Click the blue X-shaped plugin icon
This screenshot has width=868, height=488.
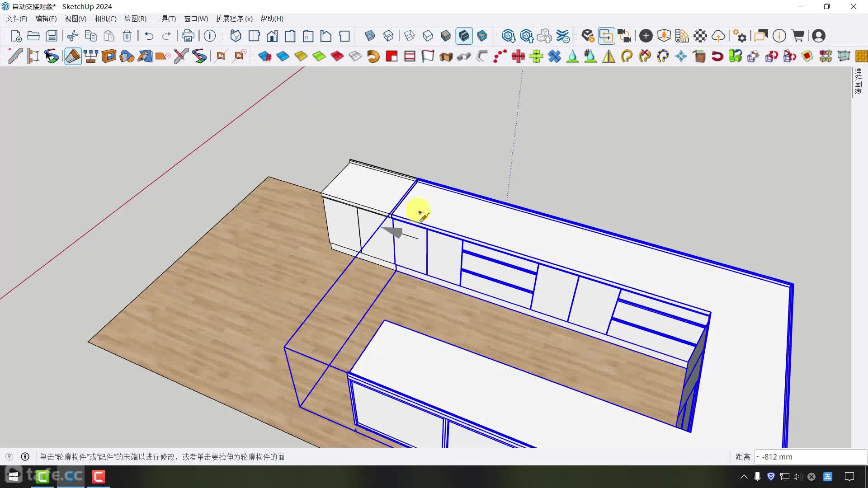554,56
